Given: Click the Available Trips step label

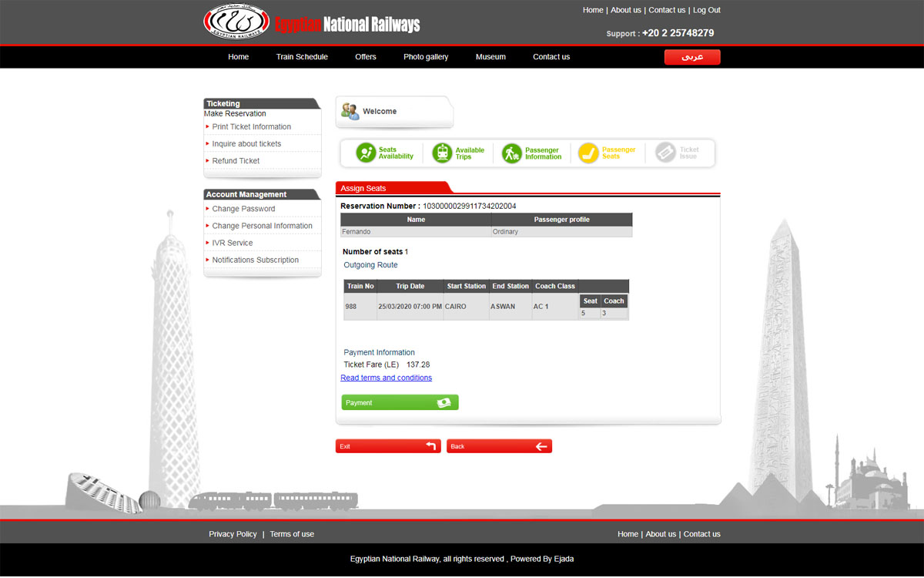Looking at the screenshot, I should coord(470,153).
